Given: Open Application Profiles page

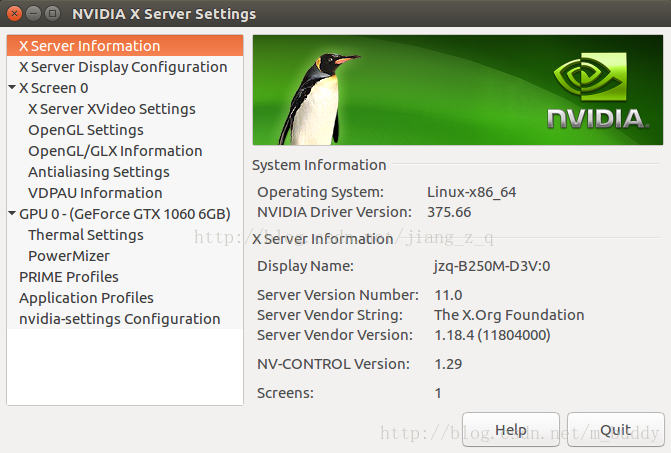Looking at the screenshot, I should tap(86, 298).
